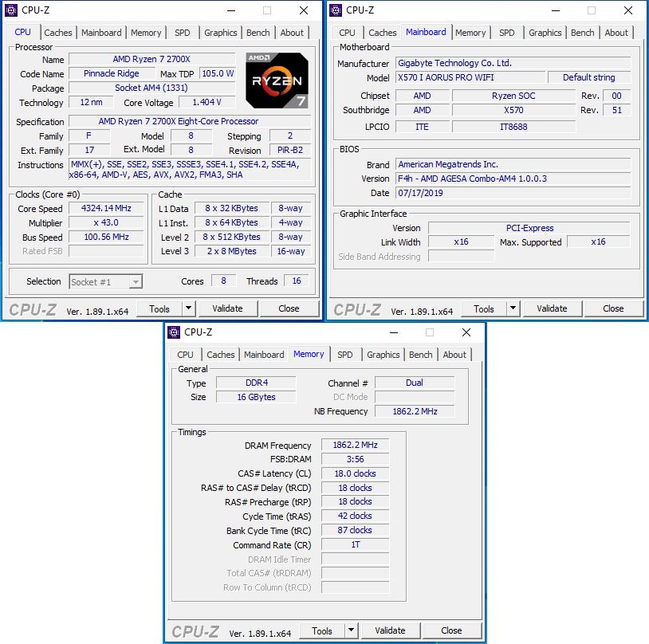Screen dimensions: 649x644
Task: Open About tab in CPU window
Action: click(x=292, y=33)
